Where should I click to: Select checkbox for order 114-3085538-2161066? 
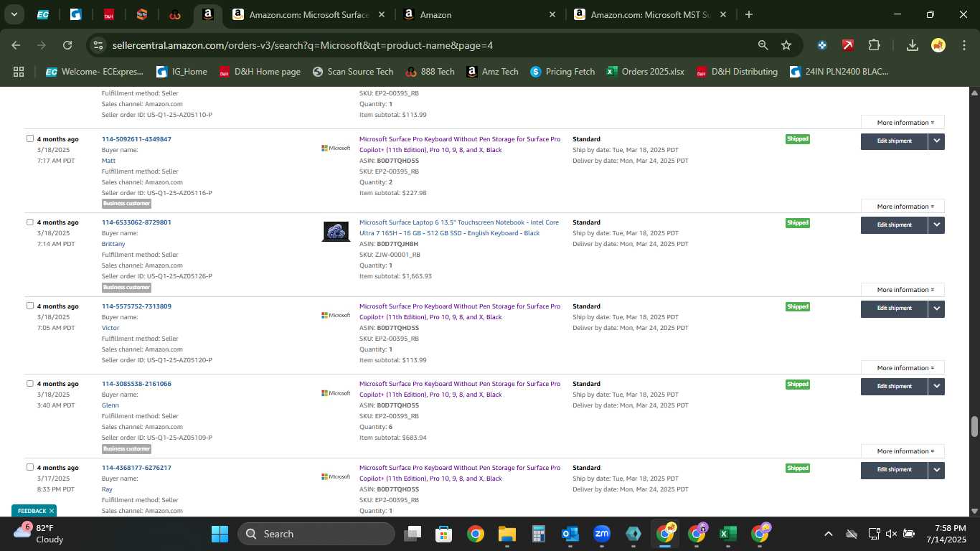tap(29, 383)
